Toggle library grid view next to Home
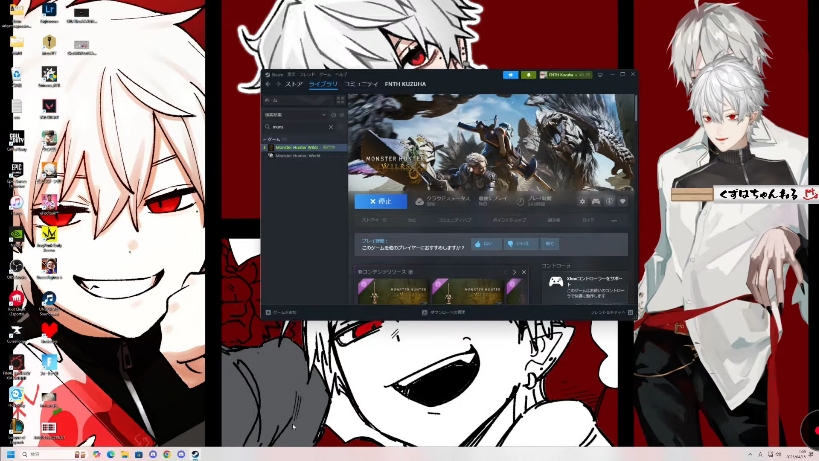Image resolution: width=819 pixels, height=461 pixels. (x=341, y=100)
